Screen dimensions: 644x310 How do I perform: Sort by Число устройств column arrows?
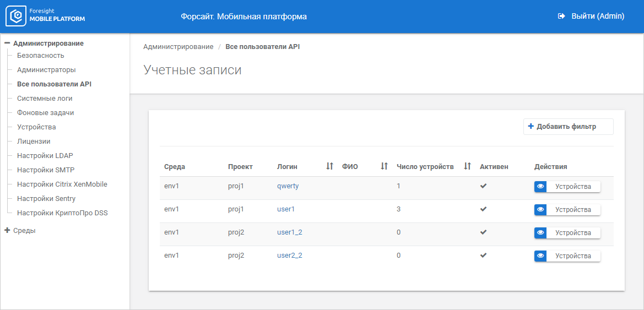pyautogui.click(x=467, y=166)
